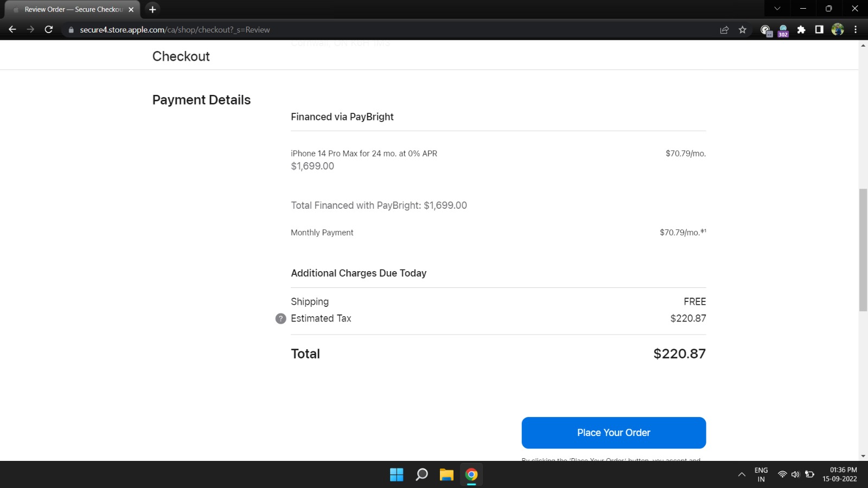Bookmark this page with the star icon
Image resolution: width=868 pixels, height=488 pixels.
click(x=743, y=30)
